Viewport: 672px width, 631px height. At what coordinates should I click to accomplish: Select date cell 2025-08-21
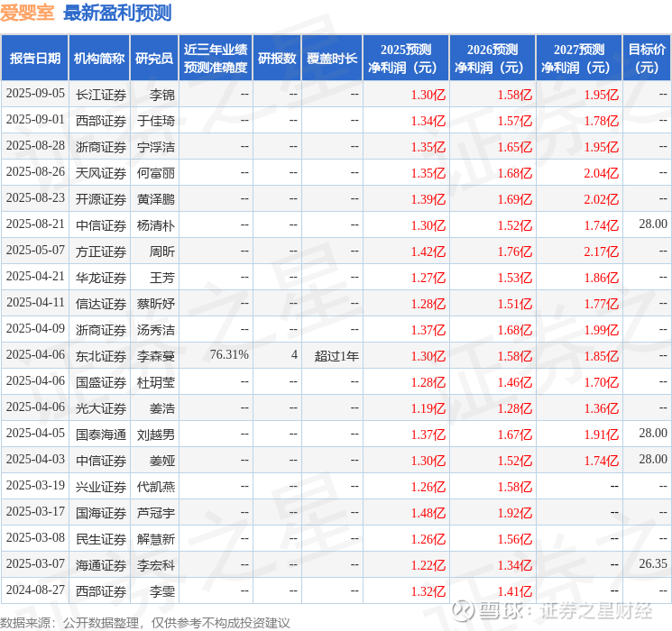35,224
